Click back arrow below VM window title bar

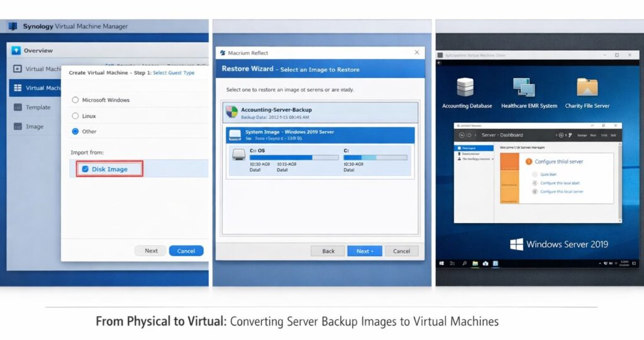439,63
